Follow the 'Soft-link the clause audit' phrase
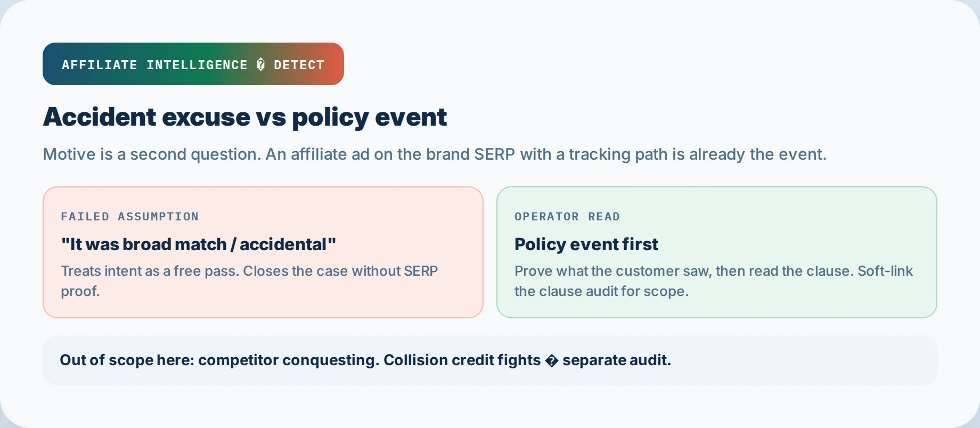Viewport: 980px width, 428px height. [x=714, y=281]
